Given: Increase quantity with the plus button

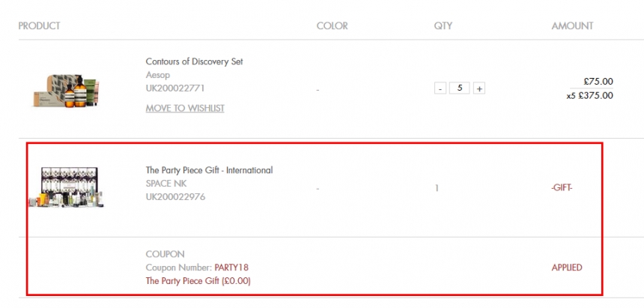Looking at the screenshot, I should 479,88.
